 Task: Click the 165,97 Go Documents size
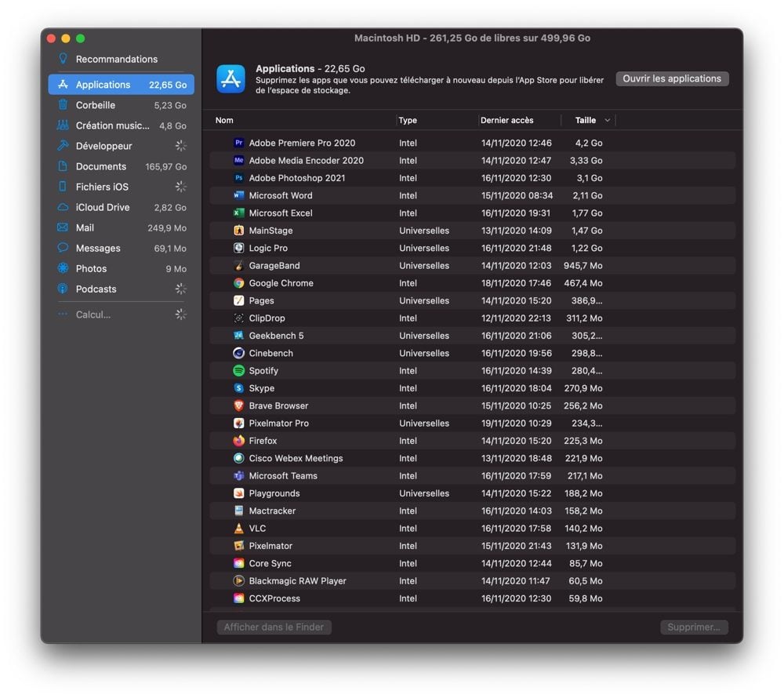pyautogui.click(x=166, y=166)
